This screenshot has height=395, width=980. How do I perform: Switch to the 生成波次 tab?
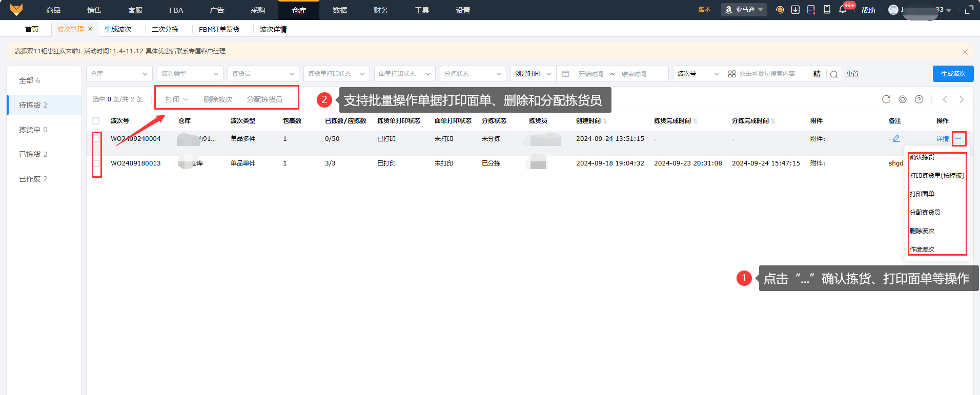[118, 29]
